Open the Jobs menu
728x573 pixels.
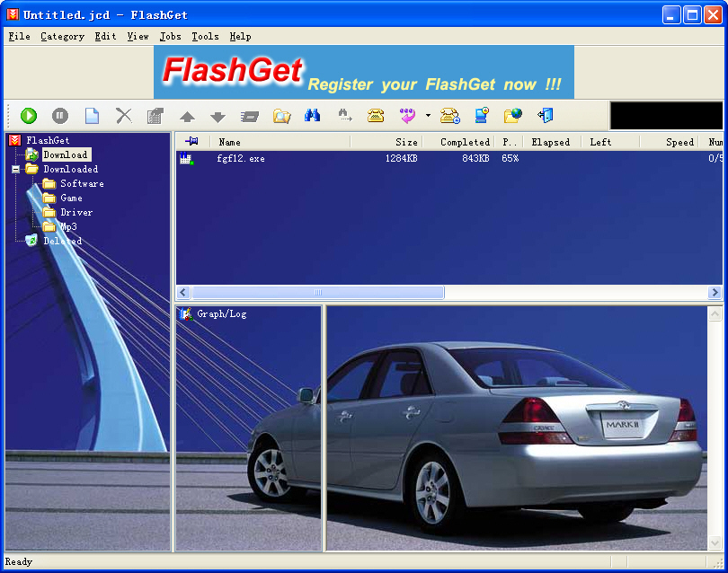point(171,36)
